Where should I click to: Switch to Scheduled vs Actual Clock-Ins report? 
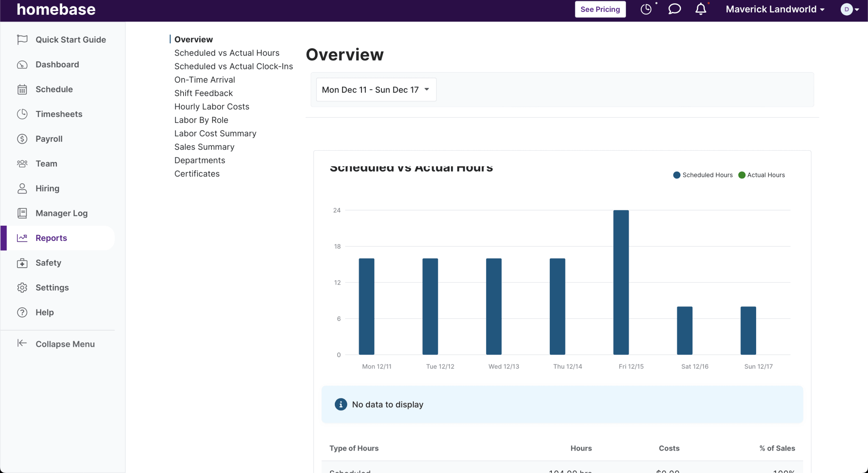(234, 66)
